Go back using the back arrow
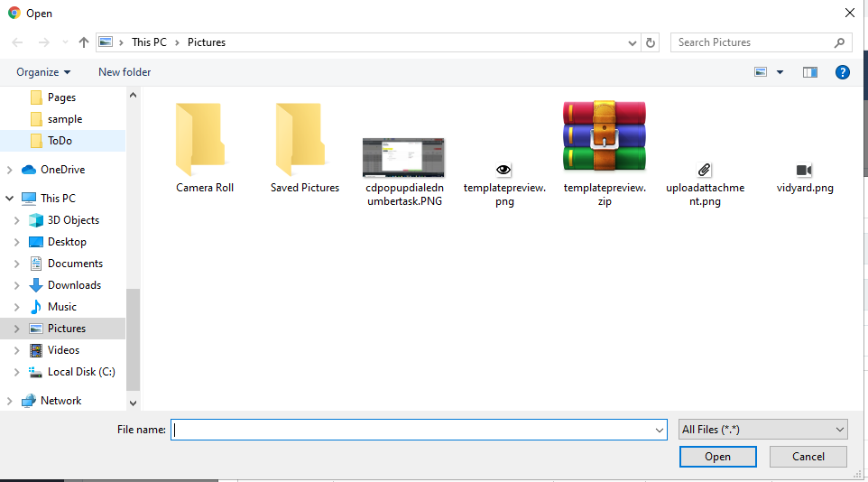The image size is (868, 482). 17,42
